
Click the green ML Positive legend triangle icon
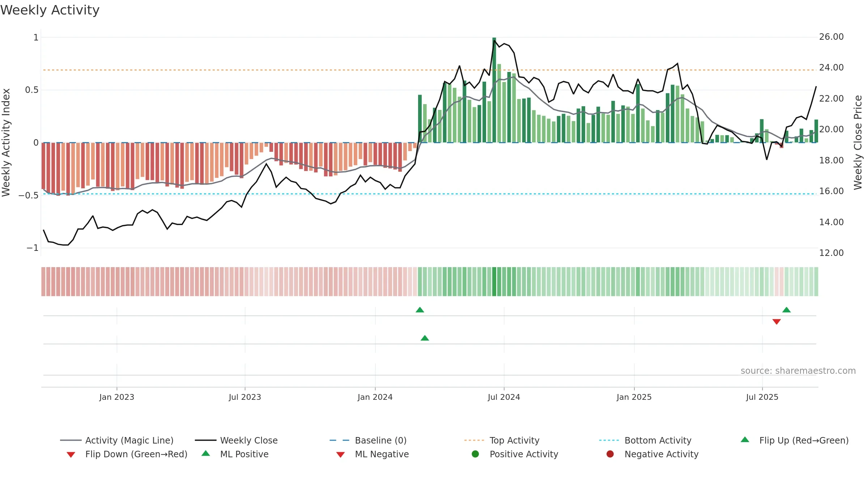pyautogui.click(x=205, y=453)
